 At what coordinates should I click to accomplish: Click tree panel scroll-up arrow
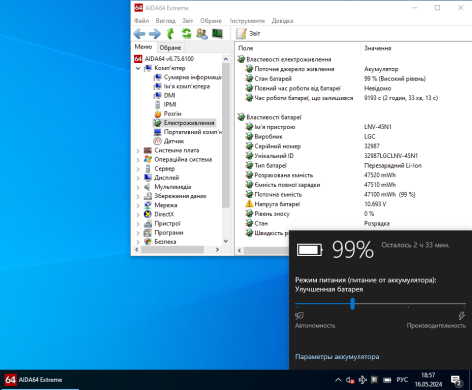pos(226,59)
